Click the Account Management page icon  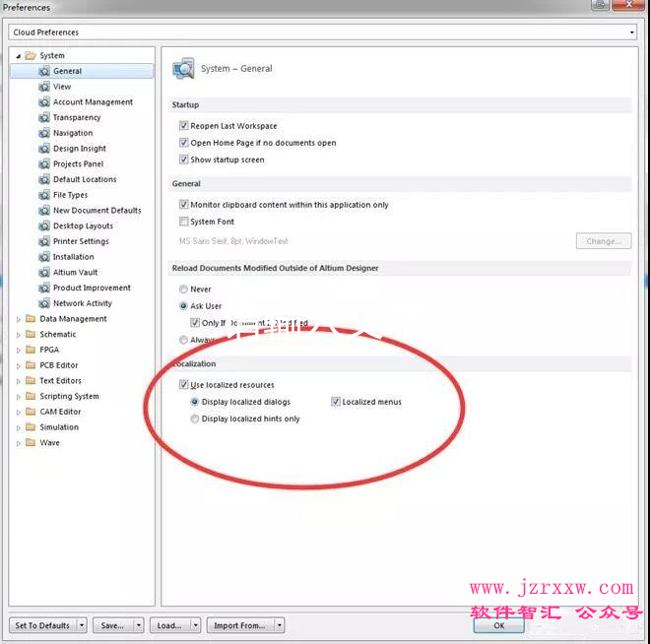pos(44,102)
